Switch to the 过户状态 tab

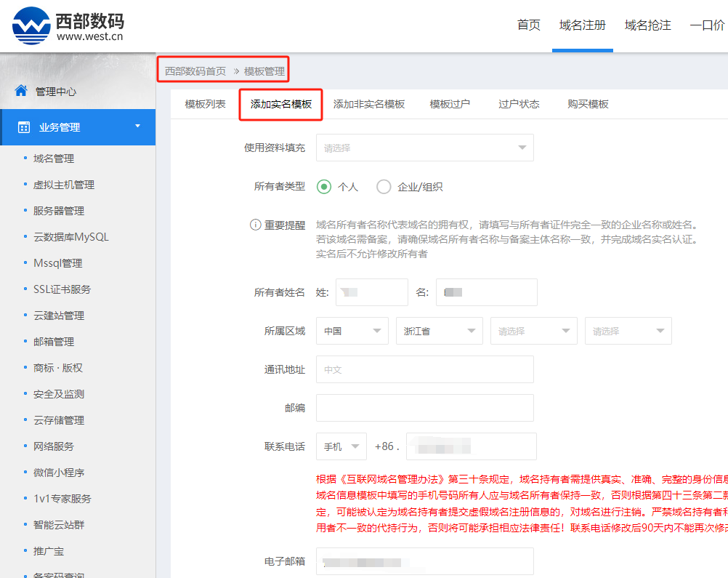[519, 104]
